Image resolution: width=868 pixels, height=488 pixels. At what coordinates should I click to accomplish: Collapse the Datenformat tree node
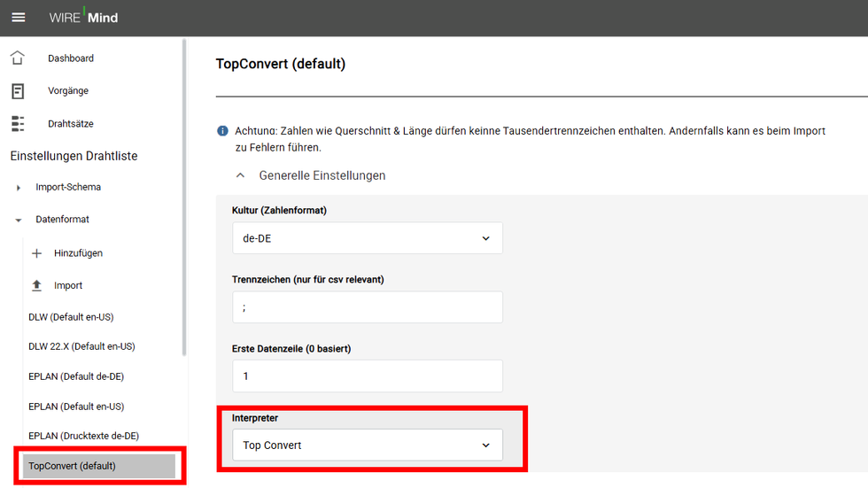19,220
